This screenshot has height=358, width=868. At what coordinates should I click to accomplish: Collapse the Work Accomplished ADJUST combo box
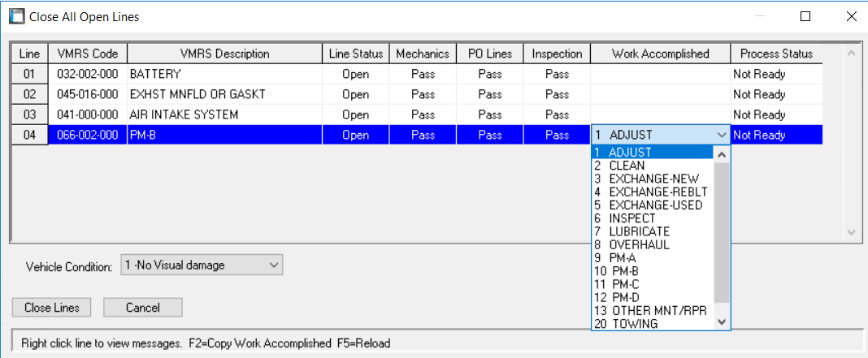721,136
